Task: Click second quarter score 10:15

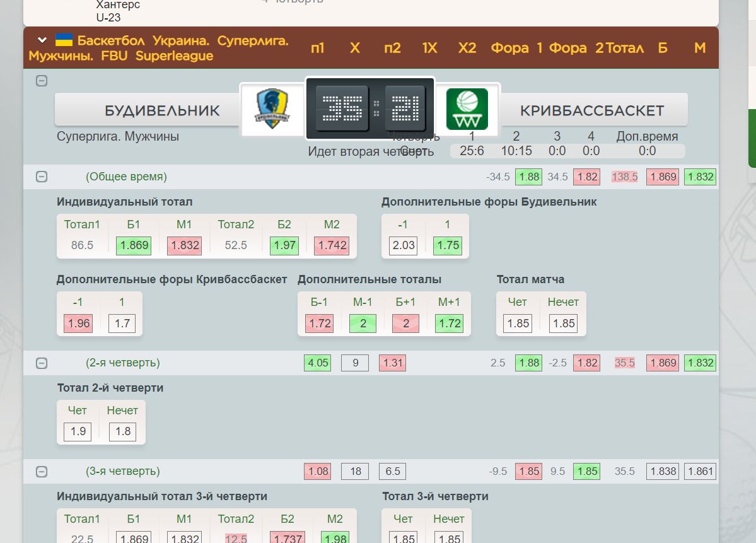Action: click(516, 151)
